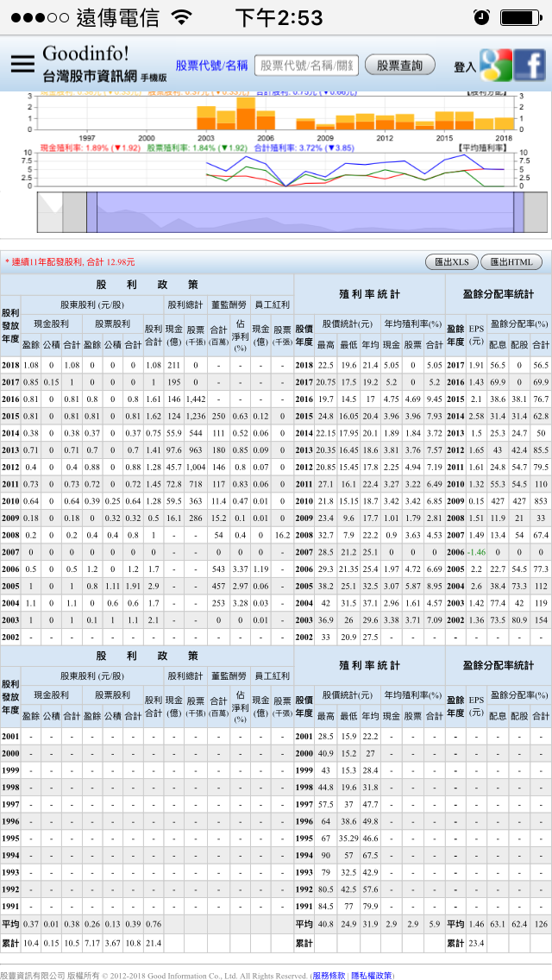Click the 累計 row label in dividend table
Image resolution: width=552 pixels, height=980 pixels.
(x=10, y=943)
